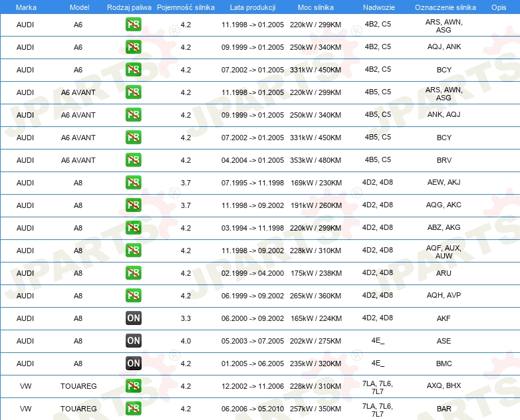Click petrol icon for TOUAREG AXQ, BHX row
The width and height of the screenshot is (520, 420).
[x=133, y=386]
